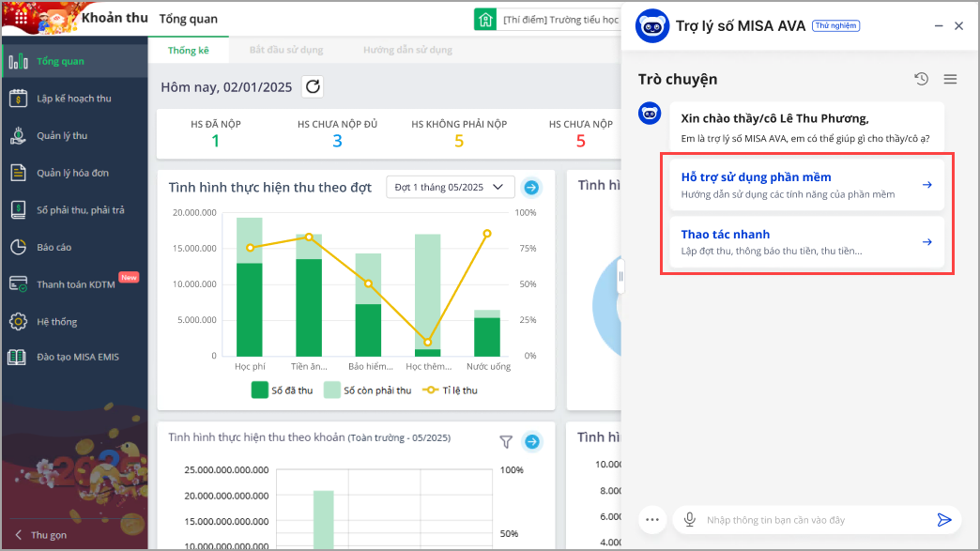Click the HS ĐÃ NỘP count 1
Viewport: 980px width, 551px height.
coord(216,141)
